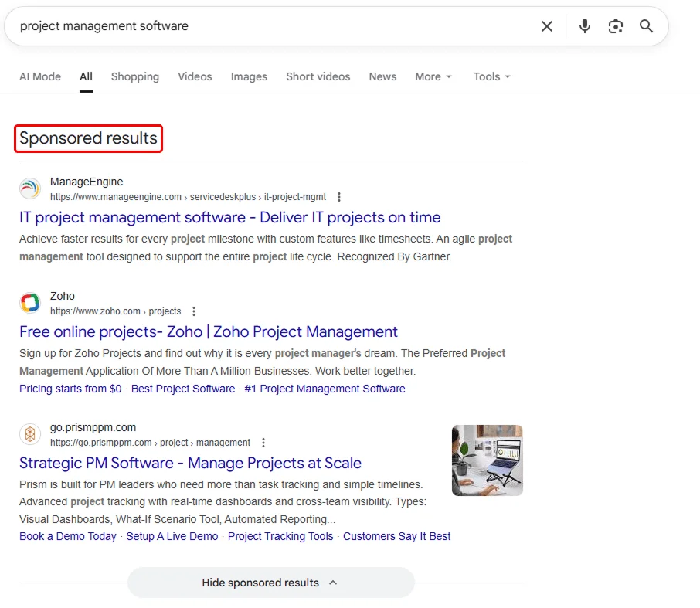Image resolution: width=700 pixels, height=608 pixels.
Task: Click the Zoho colorful logo icon
Action: (x=30, y=303)
